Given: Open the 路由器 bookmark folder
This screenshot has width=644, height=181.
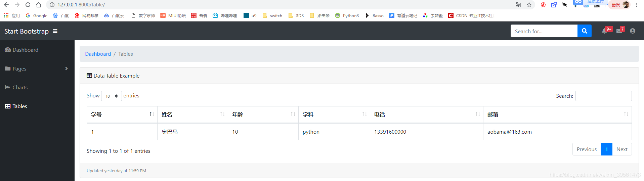Looking at the screenshot, I should coord(320,15).
